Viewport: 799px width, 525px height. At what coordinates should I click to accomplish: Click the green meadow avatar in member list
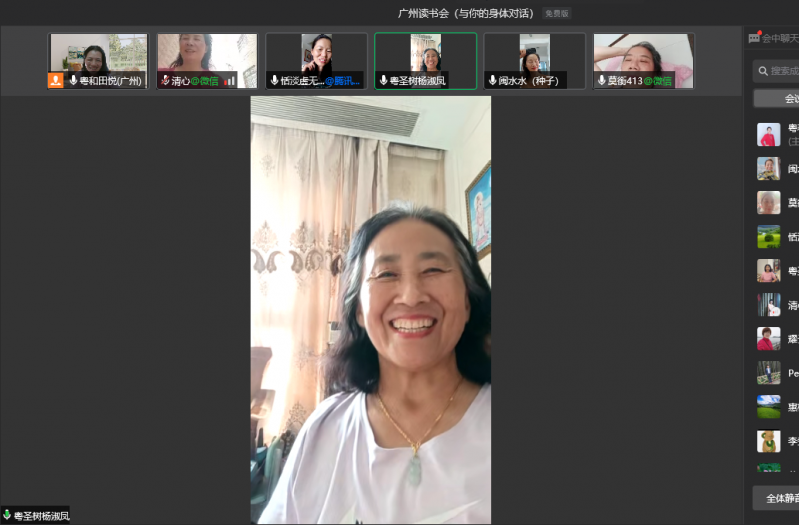(x=768, y=237)
